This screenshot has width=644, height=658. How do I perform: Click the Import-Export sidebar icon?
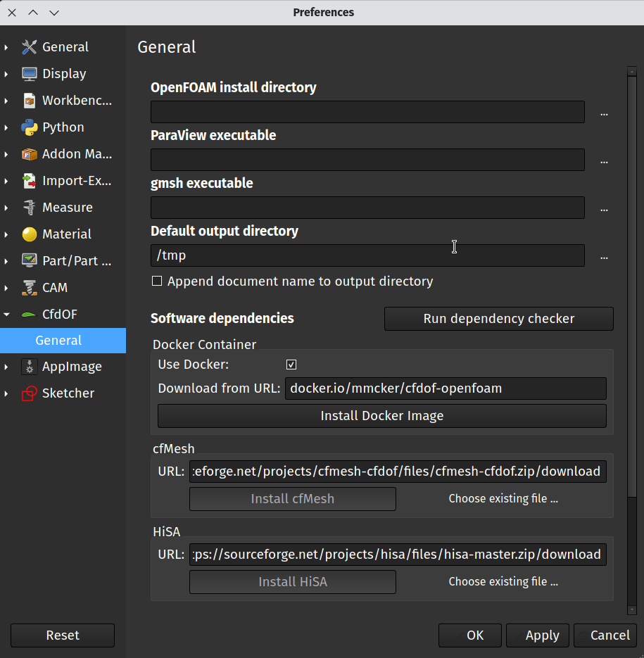tap(29, 180)
